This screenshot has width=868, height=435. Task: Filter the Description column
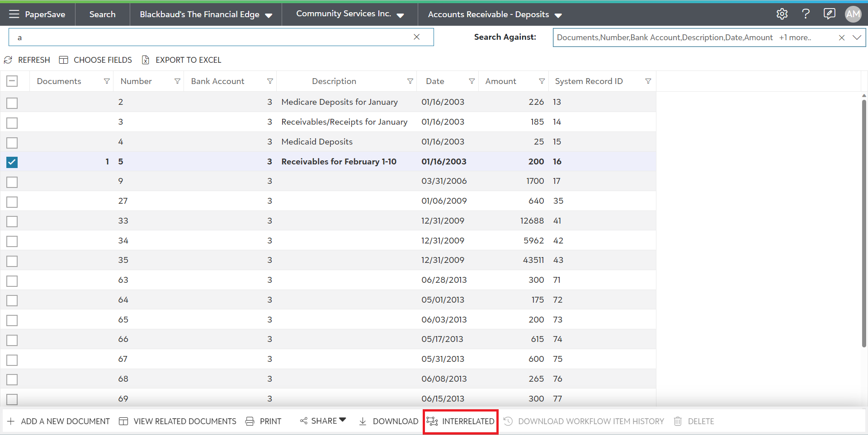(x=410, y=81)
